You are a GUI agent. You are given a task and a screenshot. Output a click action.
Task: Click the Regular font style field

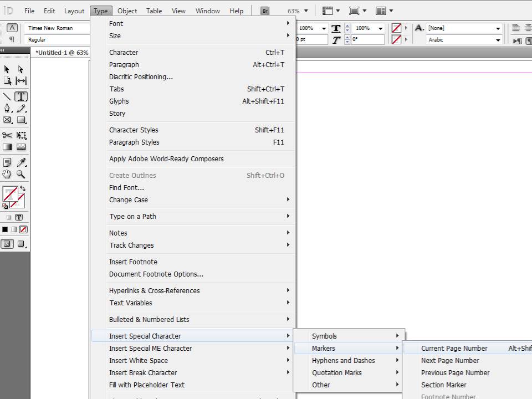pos(58,40)
